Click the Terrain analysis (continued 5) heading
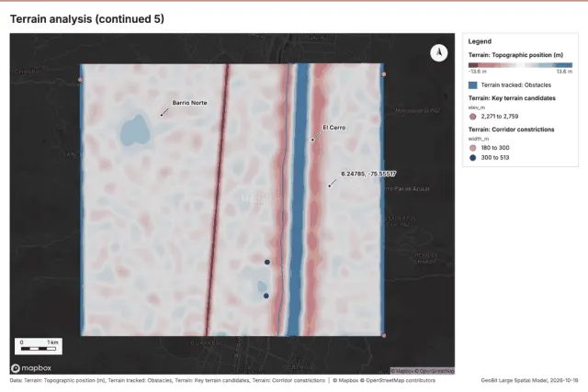Image resolution: width=588 pixels, height=392 pixels. pos(87,18)
